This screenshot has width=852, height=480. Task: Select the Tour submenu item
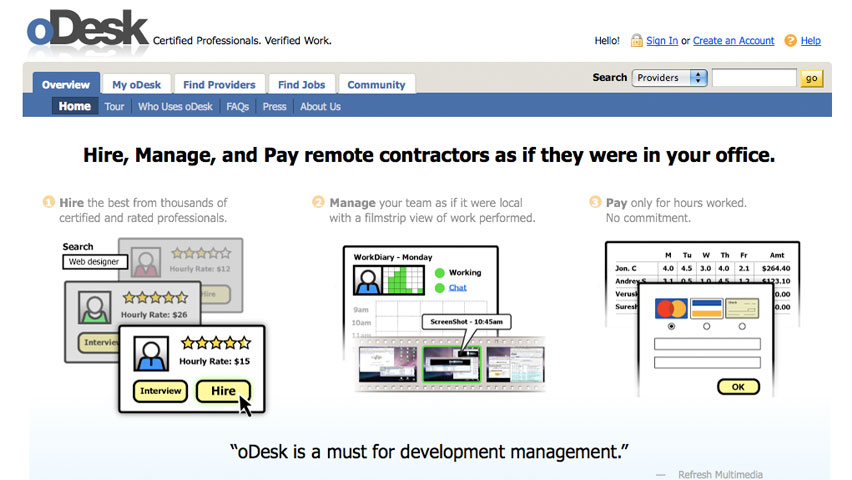[x=114, y=107]
